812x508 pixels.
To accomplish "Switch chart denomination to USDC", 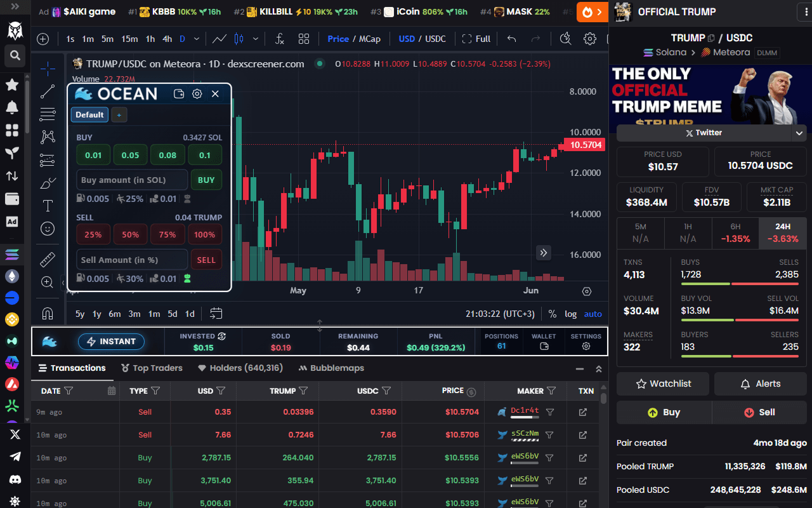I will [435, 39].
